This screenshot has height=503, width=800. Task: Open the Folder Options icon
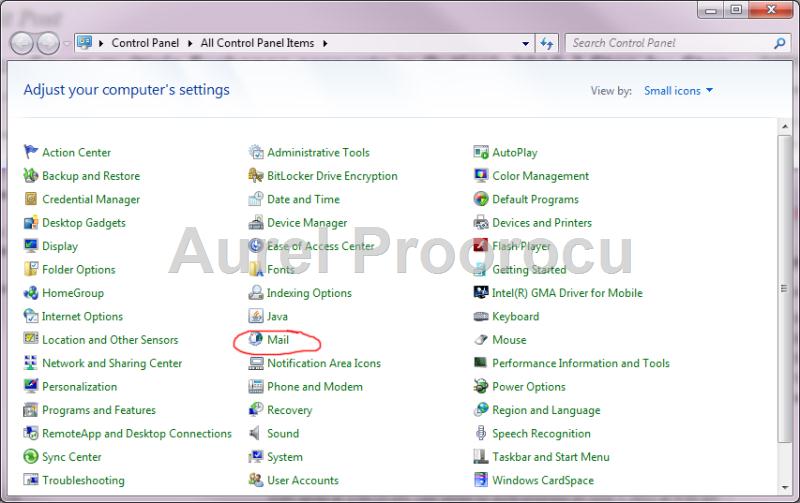point(31,269)
